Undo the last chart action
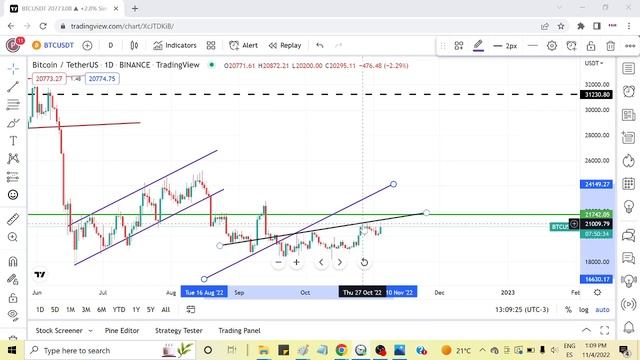Viewport: 640px width, 360px height. point(320,45)
